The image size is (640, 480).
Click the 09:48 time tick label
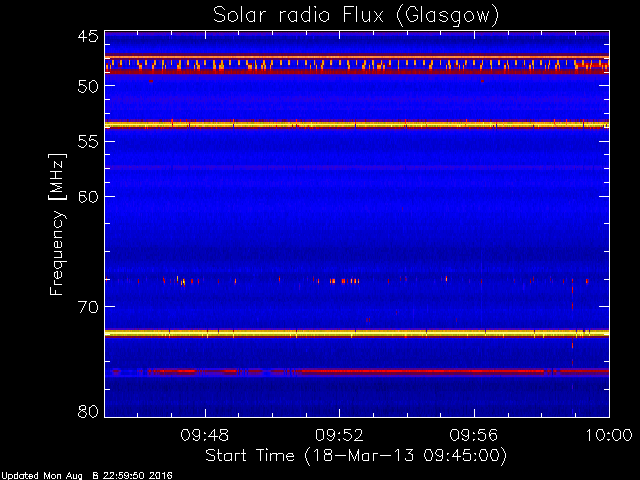point(205,435)
